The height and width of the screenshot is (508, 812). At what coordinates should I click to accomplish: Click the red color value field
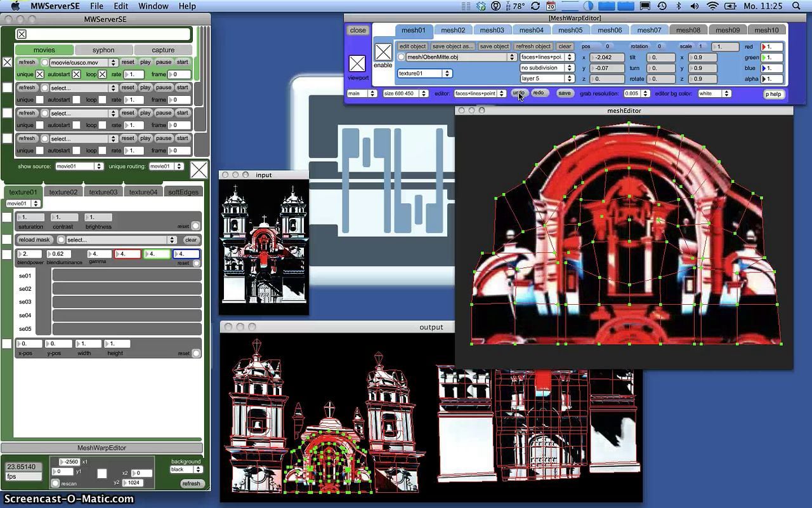click(772, 47)
